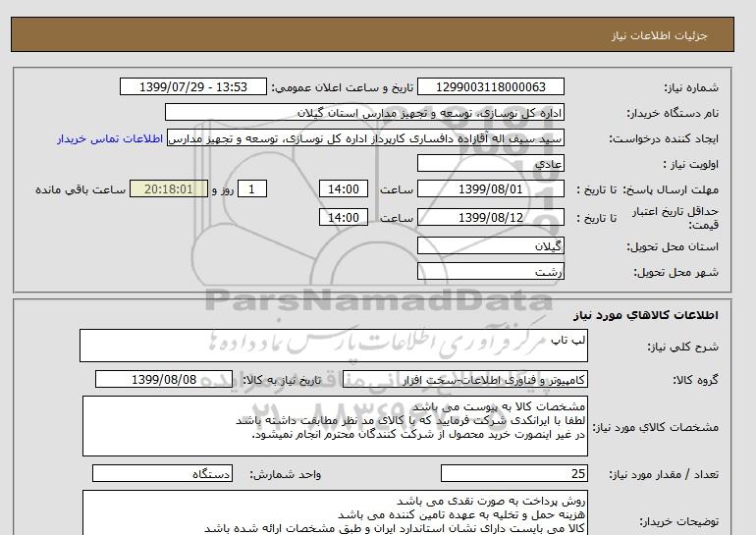Click the goods group field کامپیوتر و فناوری اطلاعات
Viewport: 756px width, 535px height.
[464, 379]
